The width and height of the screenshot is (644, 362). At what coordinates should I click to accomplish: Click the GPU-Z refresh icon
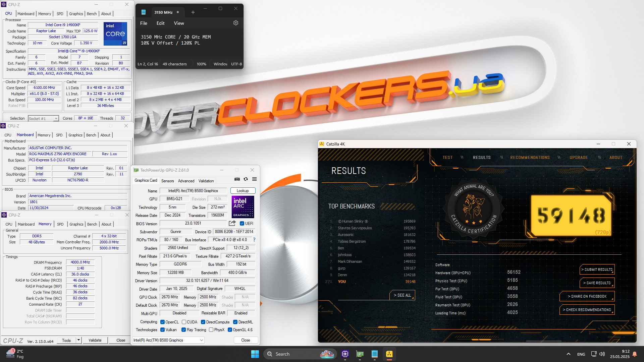pos(246,179)
